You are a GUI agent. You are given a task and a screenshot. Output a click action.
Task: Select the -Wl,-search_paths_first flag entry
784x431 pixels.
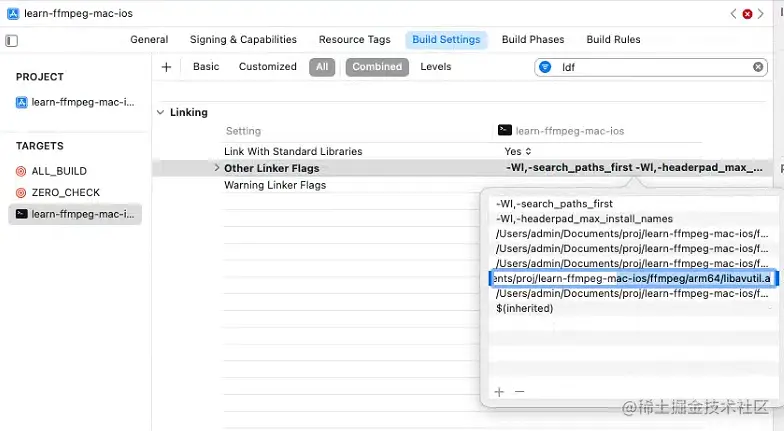point(554,204)
